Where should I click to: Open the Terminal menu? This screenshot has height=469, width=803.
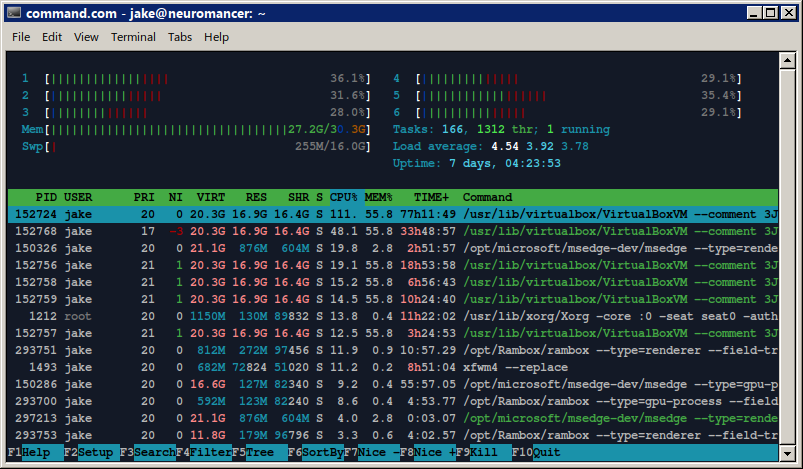(x=133, y=37)
